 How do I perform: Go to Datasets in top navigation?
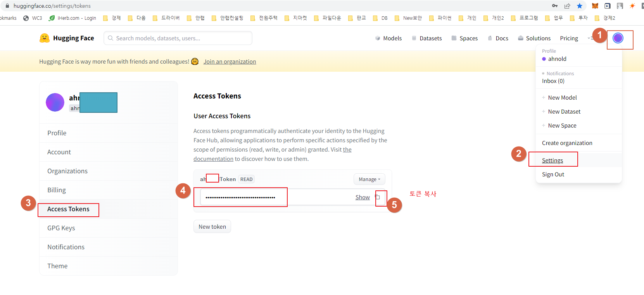click(x=426, y=38)
